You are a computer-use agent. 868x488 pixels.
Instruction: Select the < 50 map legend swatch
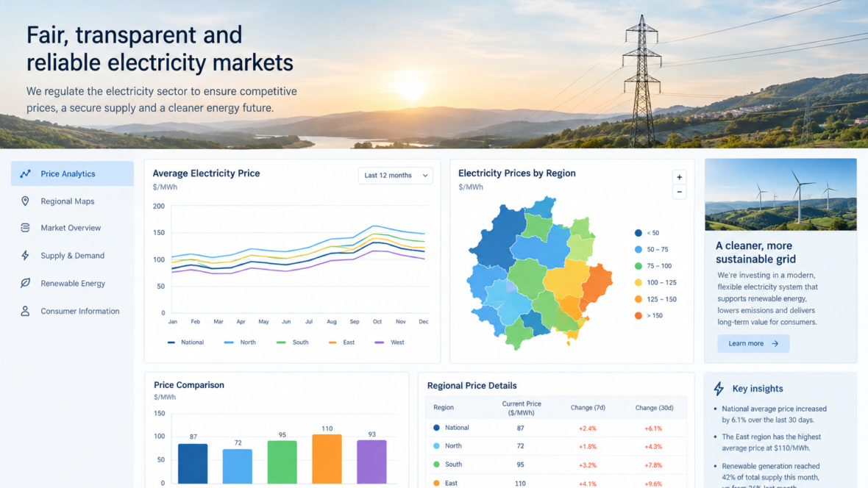coord(638,233)
